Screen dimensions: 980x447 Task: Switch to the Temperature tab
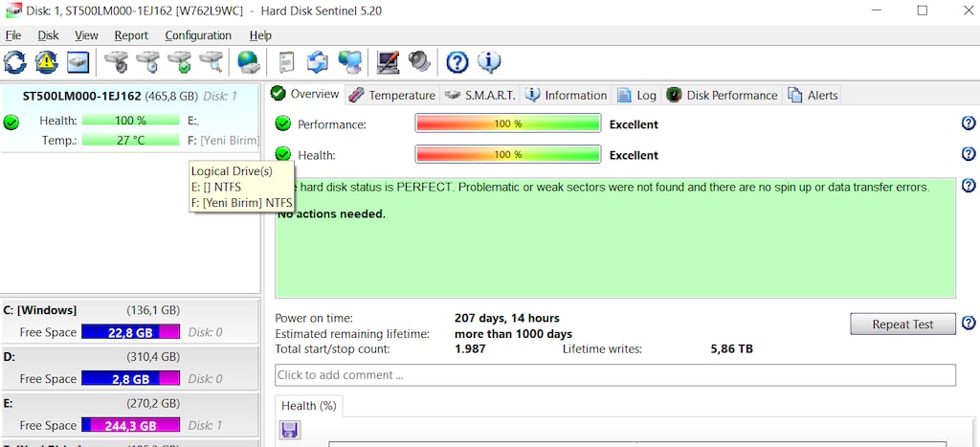tap(391, 95)
